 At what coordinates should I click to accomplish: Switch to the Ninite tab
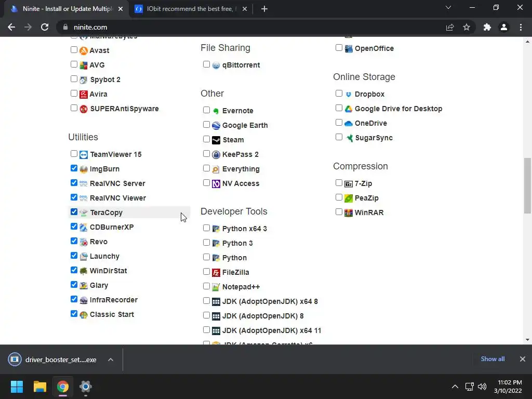[66, 9]
